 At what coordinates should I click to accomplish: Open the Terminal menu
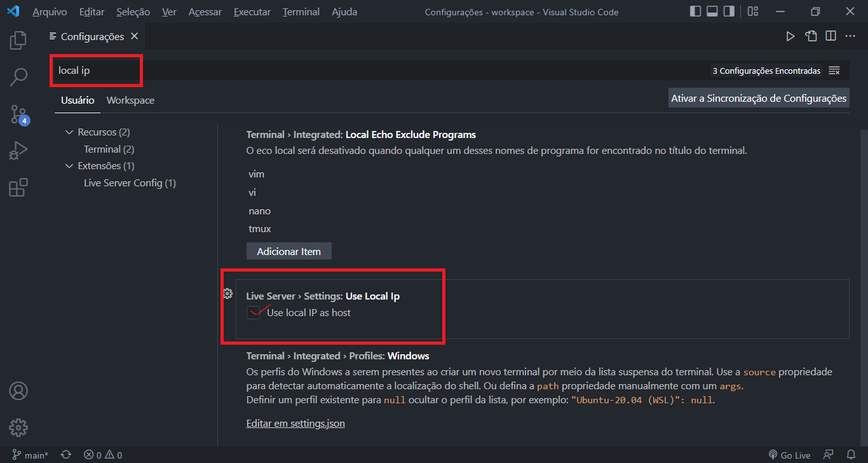[x=302, y=11]
